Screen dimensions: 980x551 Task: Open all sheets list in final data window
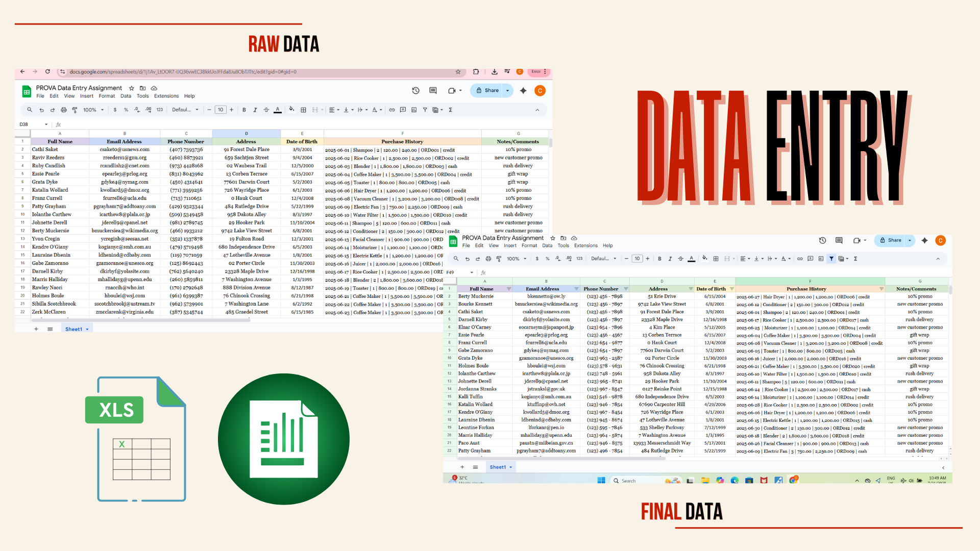pos(475,467)
